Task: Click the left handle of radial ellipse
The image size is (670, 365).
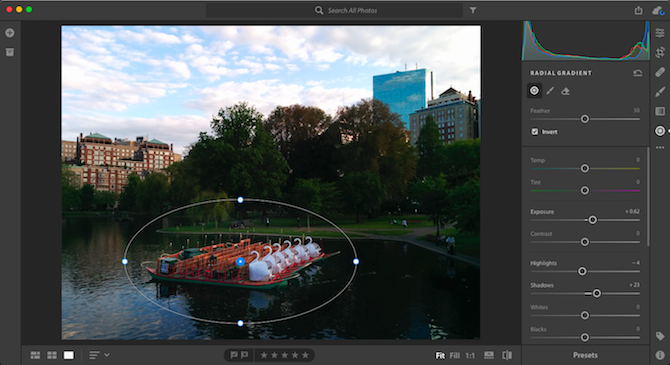Action: [x=125, y=262]
